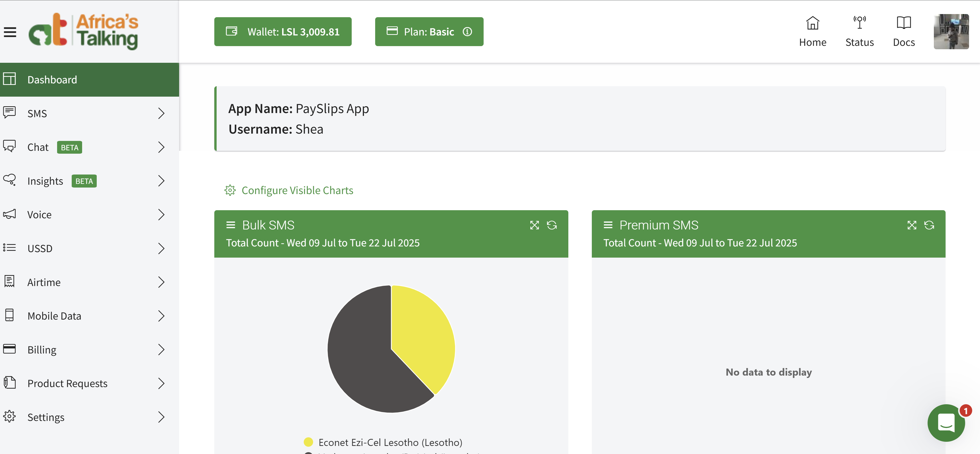Refresh the Bulk SMS chart
980x454 pixels.
[552, 225]
